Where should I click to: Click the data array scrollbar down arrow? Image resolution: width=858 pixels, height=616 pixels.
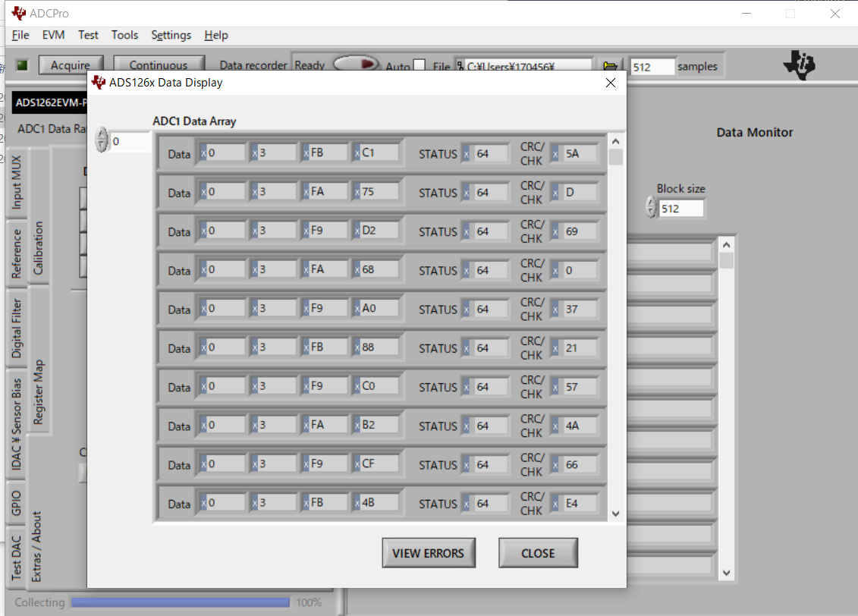(x=615, y=514)
